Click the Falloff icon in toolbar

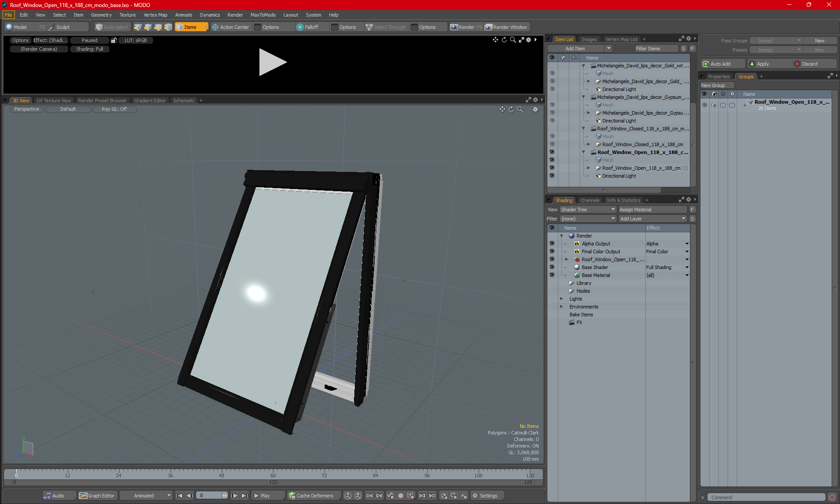point(300,27)
